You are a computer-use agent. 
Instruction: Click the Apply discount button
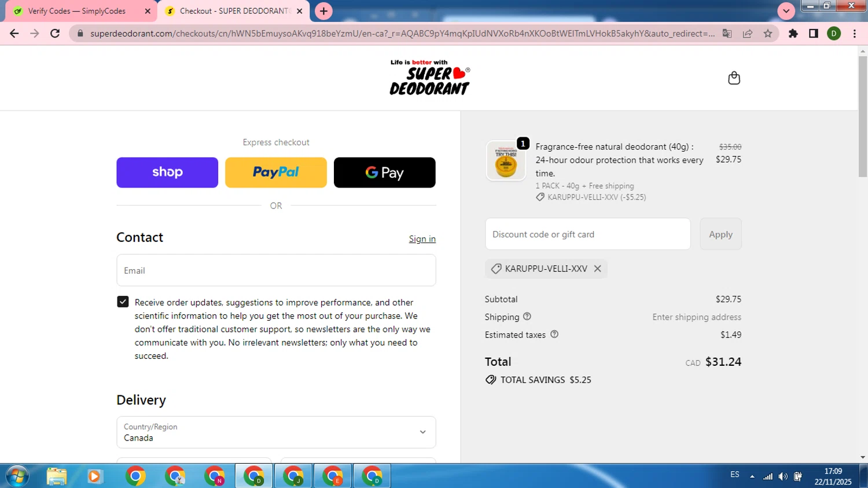[720, 234]
